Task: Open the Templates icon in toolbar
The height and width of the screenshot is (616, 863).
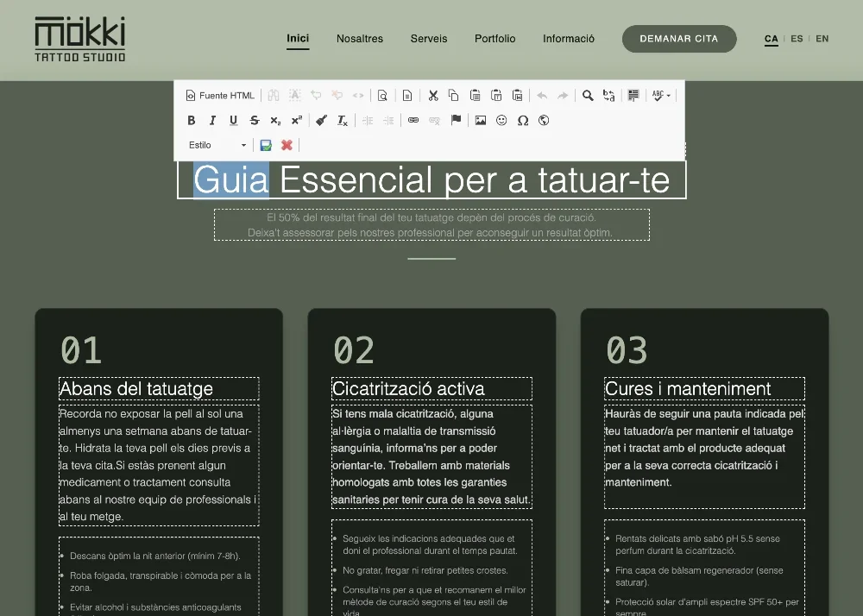Action: (x=407, y=96)
